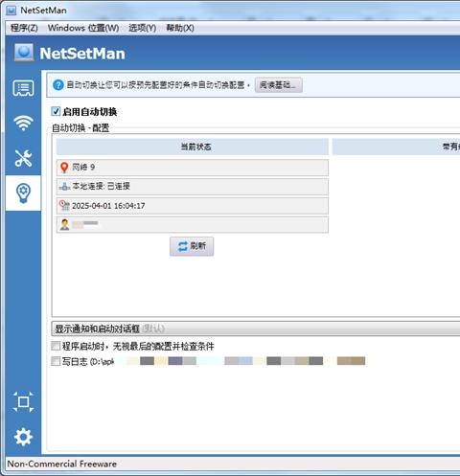Expand the 显示通知和启动对话框 dropdown
This screenshot has width=460, height=476.
coord(256,329)
